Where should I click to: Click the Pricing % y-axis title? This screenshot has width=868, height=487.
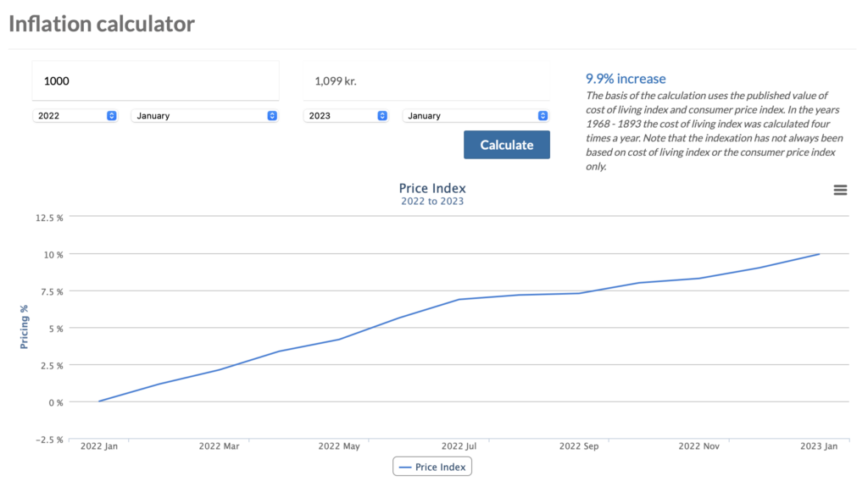point(24,327)
